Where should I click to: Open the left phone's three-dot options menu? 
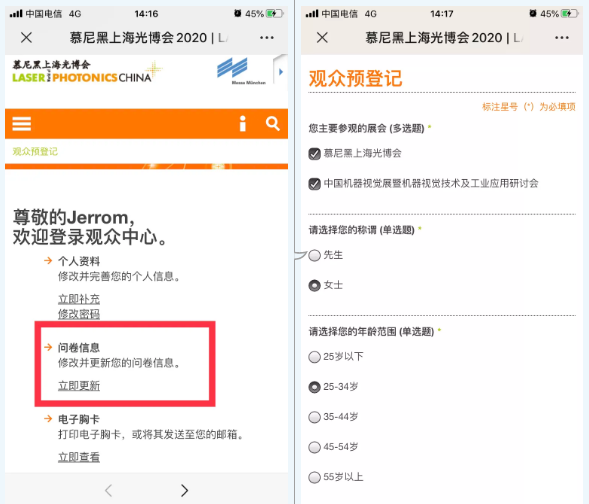[267, 38]
